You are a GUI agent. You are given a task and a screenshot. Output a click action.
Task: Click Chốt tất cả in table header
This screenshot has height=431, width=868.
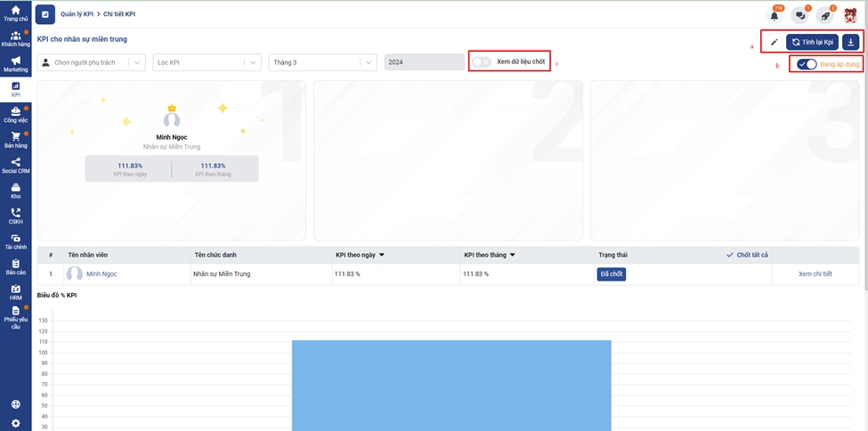pyautogui.click(x=747, y=255)
